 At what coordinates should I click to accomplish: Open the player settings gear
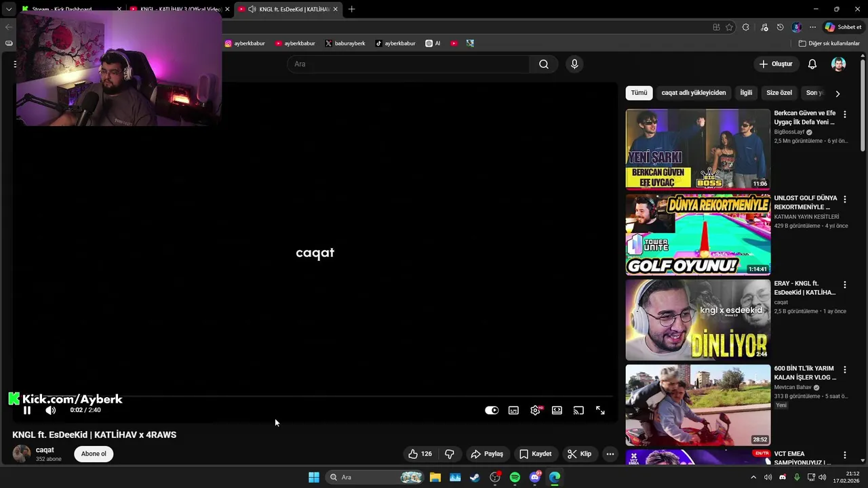[535, 410]
